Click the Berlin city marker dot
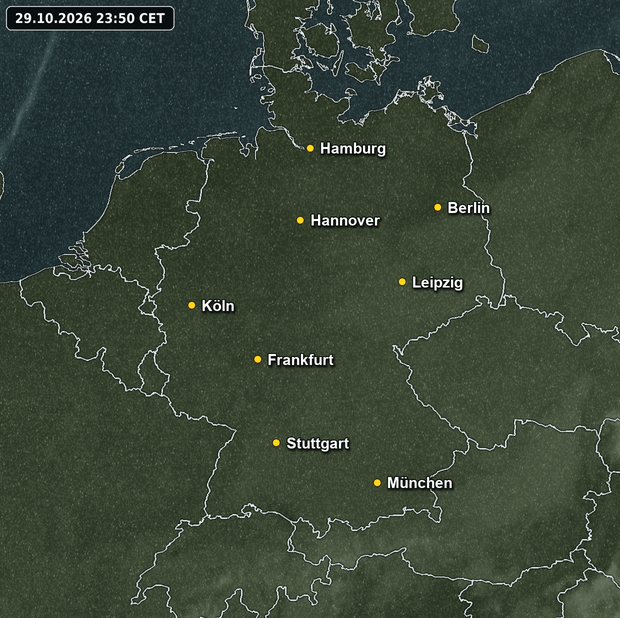Viewport: 620px width, 618px height. pyautogui.click(x=438, y=207)
